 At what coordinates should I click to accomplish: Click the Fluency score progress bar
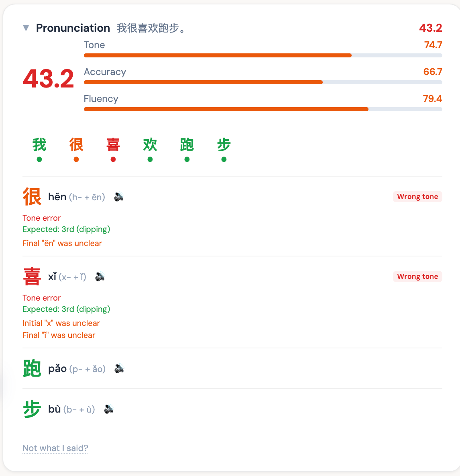tap(263, 109)
